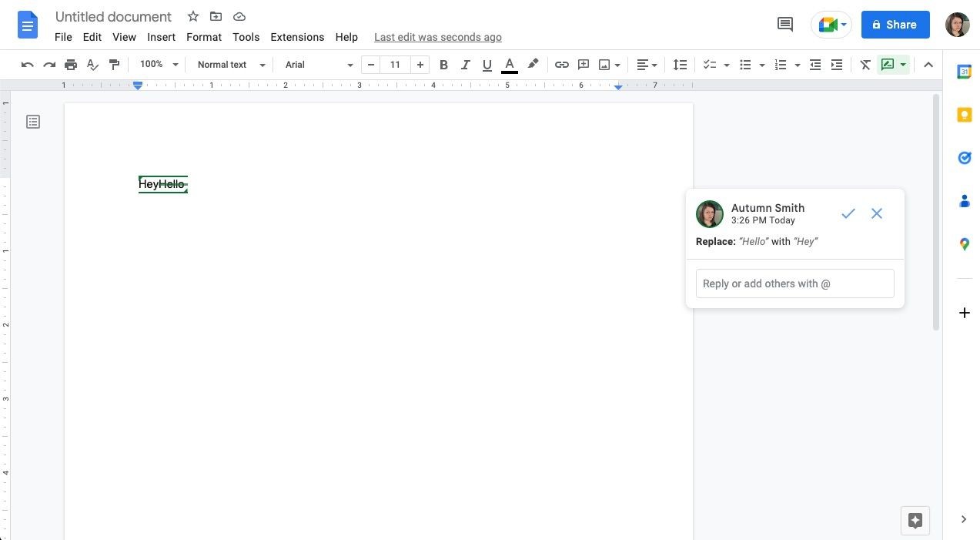This screenshot has width=980, height=540.
Task: Open the Docs home icon
Action: pos(28,25)
